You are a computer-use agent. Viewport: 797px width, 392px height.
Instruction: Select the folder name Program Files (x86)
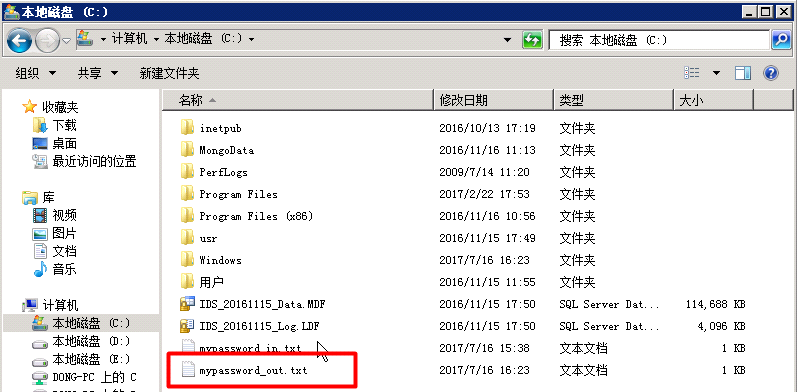256,216
